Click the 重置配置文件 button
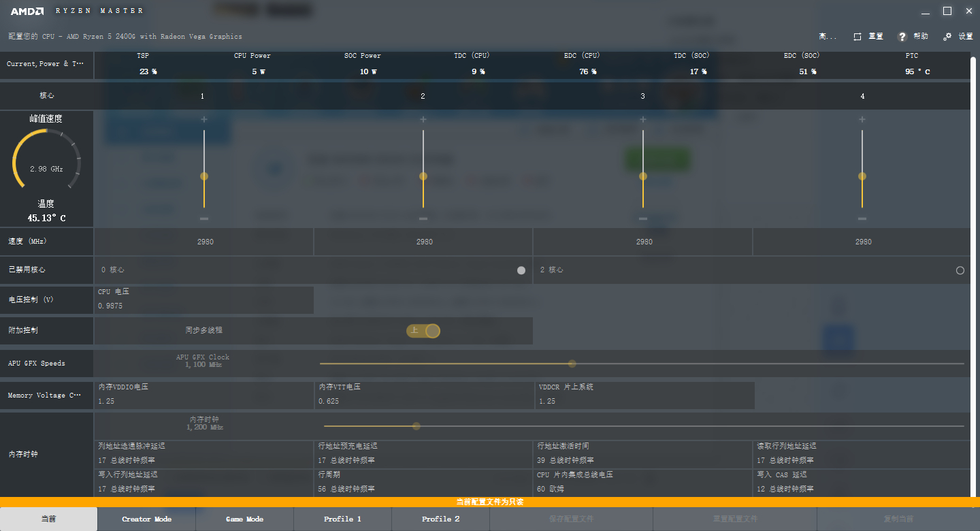 pyautogui.click(x=735, y=519)
